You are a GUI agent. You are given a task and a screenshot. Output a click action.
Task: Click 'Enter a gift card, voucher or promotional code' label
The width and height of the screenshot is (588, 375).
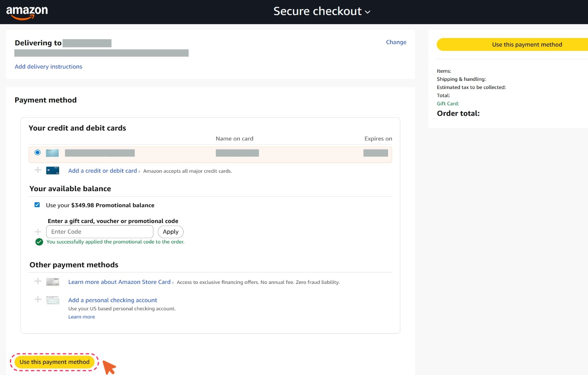(x=113, y=221)
